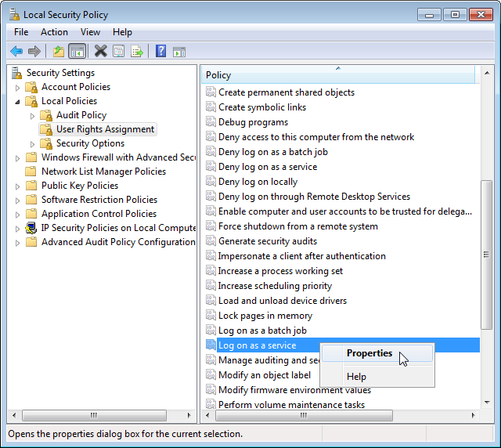Click the Properties toolbar icon
Image resolution: width=501 pixels, height=448 pixels.
119,51
